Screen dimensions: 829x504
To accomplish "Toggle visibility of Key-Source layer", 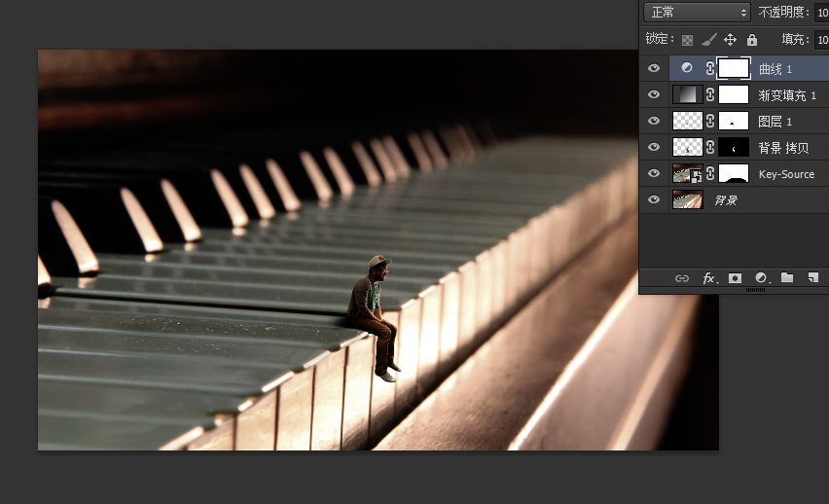I will coord(654,173).
